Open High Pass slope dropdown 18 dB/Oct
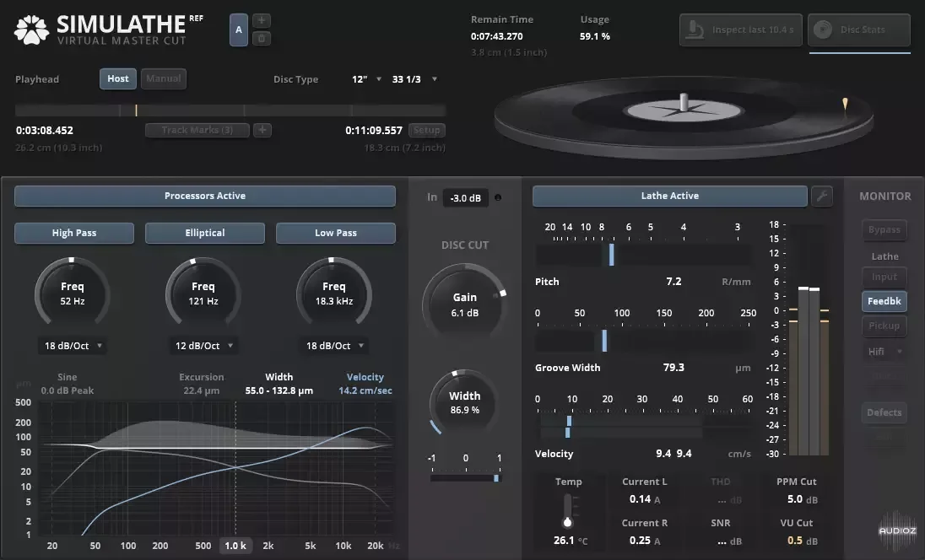This screenshot has height=560, width=925. (73, 346)
